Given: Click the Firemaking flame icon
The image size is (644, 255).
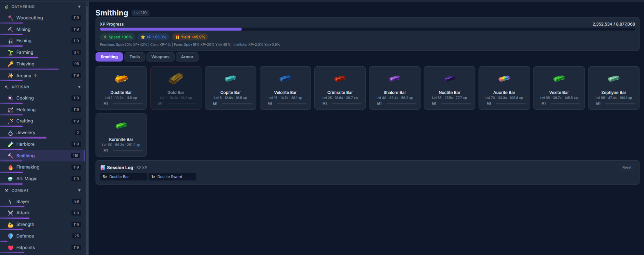Looking at the screenshot, I should tap(11, 167).
